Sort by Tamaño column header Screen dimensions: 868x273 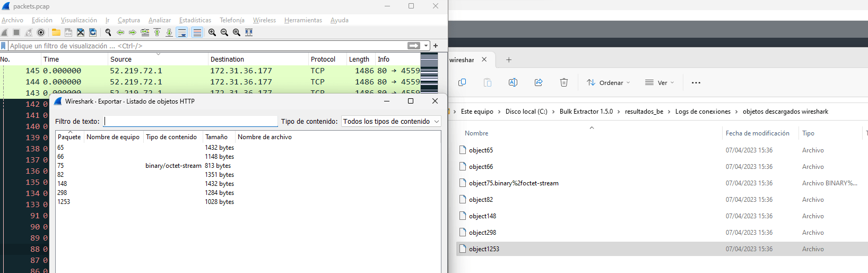point(216,137)
